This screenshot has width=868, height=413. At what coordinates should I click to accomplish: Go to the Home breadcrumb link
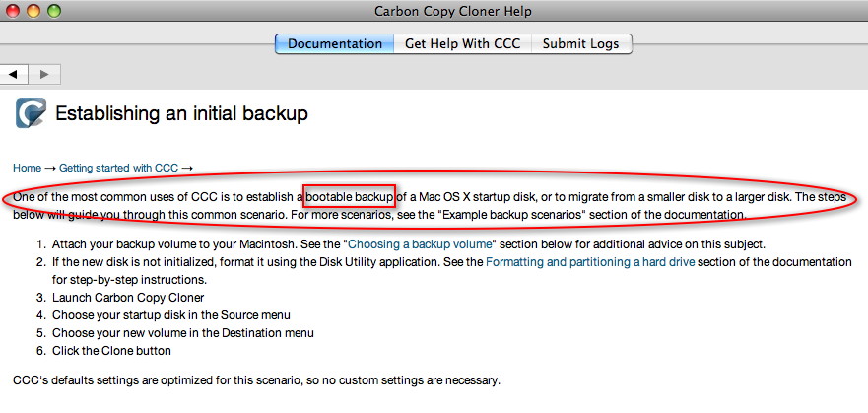pos(28,168)
